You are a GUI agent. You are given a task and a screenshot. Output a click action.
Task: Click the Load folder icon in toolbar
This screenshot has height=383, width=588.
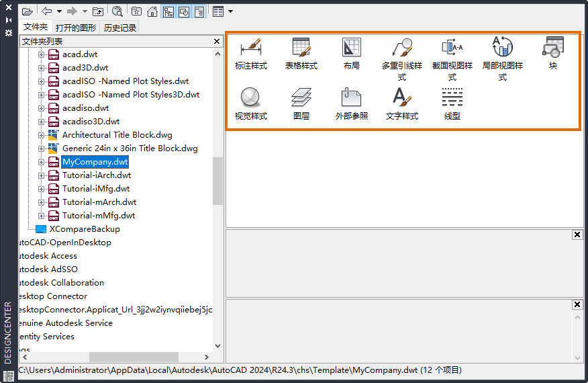tap(28, 11)
